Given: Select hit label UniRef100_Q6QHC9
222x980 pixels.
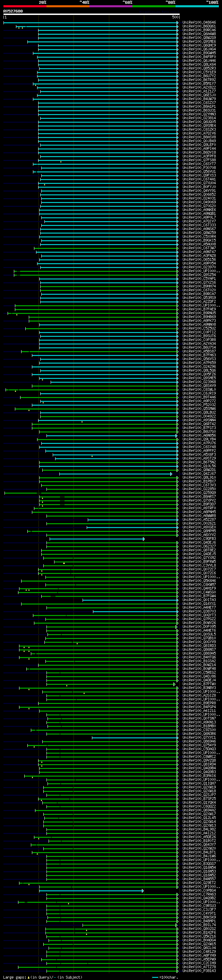Looking at the screenshot, I should [199, 45].
